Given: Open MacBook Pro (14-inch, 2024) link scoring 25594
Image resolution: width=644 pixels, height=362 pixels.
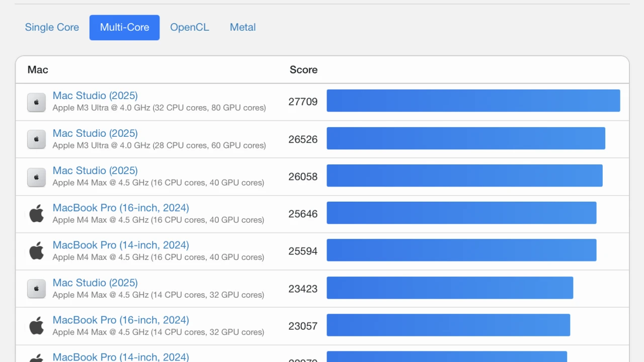Looking at the screenshot, I should (121, 245).
